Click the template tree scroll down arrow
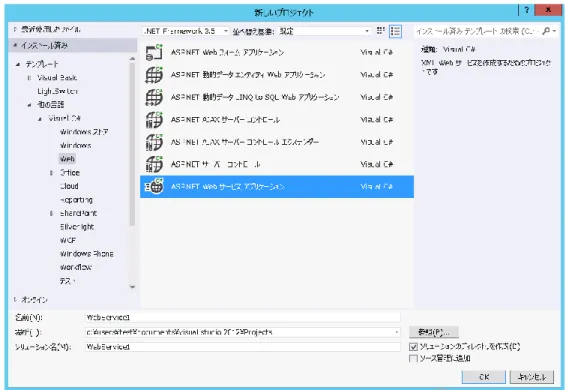Viewport: 569px width, 390px height. coord(132,287)
